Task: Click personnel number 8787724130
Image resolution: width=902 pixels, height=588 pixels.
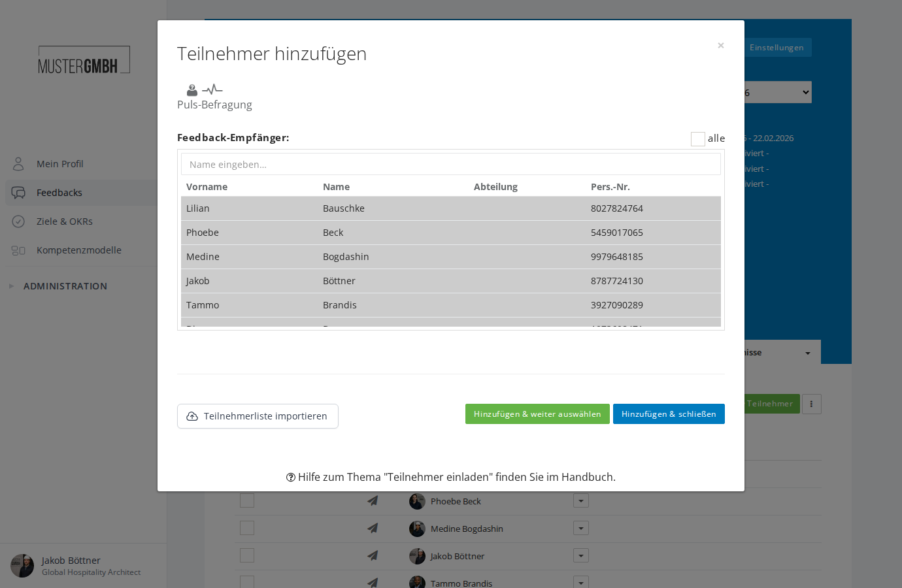Action: click(617, 281)
